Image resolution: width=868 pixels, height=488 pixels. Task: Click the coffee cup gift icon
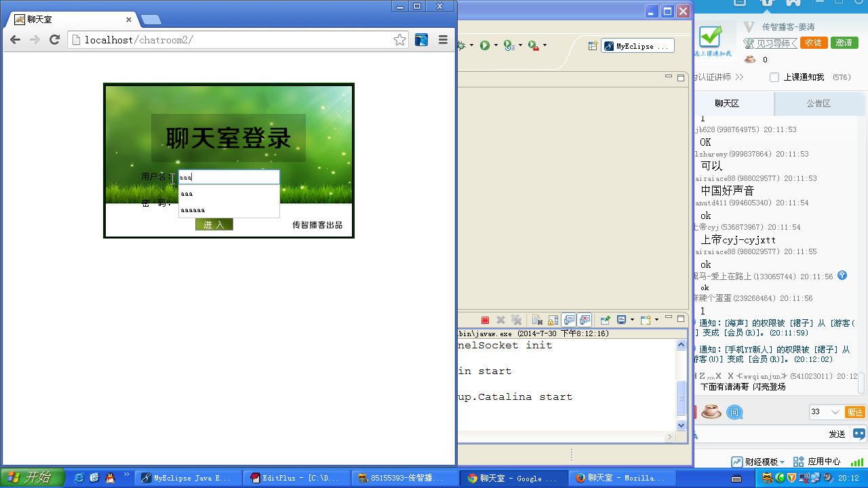[711, 411]
